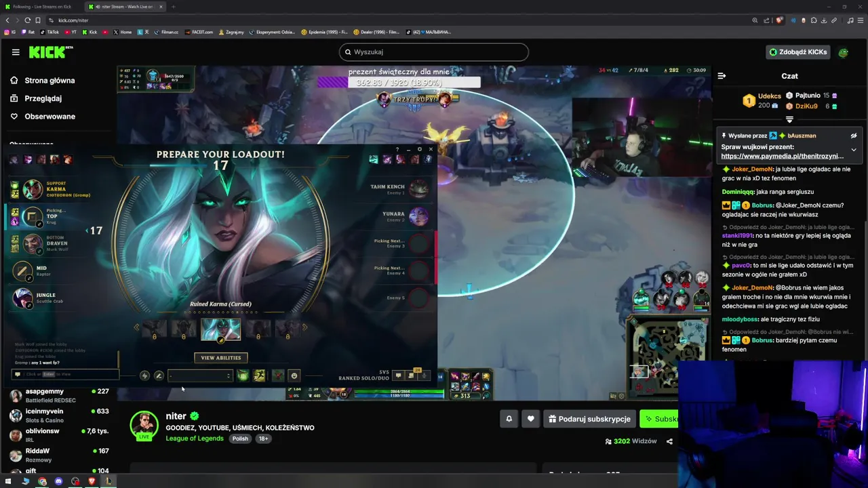The image size is (868, 488).
Task: Click the League client help question mark
Action: coord(397,149)
